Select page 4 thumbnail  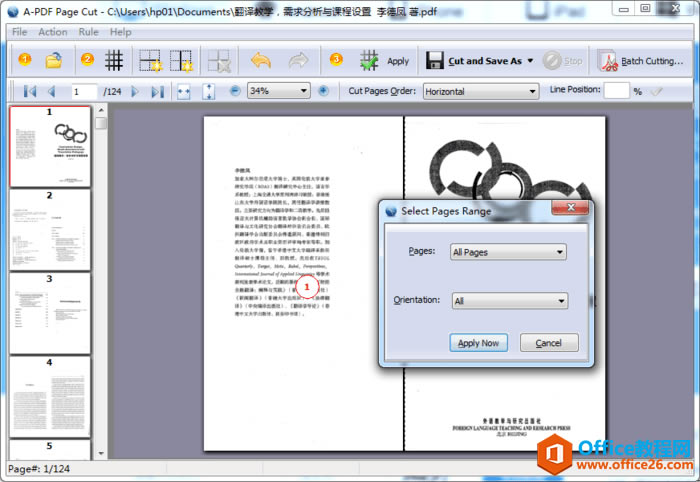tap(50, 397)
